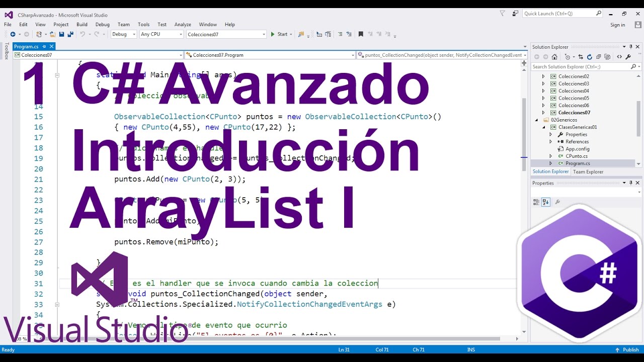Open the Toolbox side tab
Viewport: 644px width, 362px height.
click(x=7, y=51)
